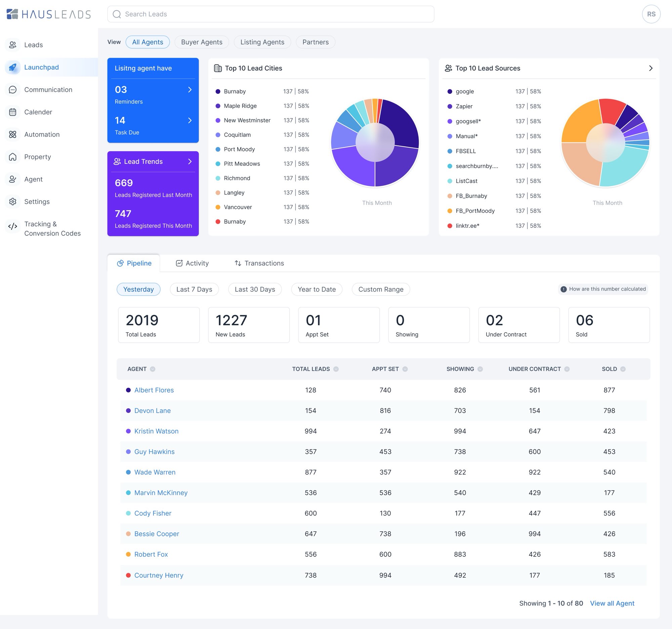Screen dimensions: 672x629
Task: Click the Agent sidebar icon
Action: coord(12,179)
